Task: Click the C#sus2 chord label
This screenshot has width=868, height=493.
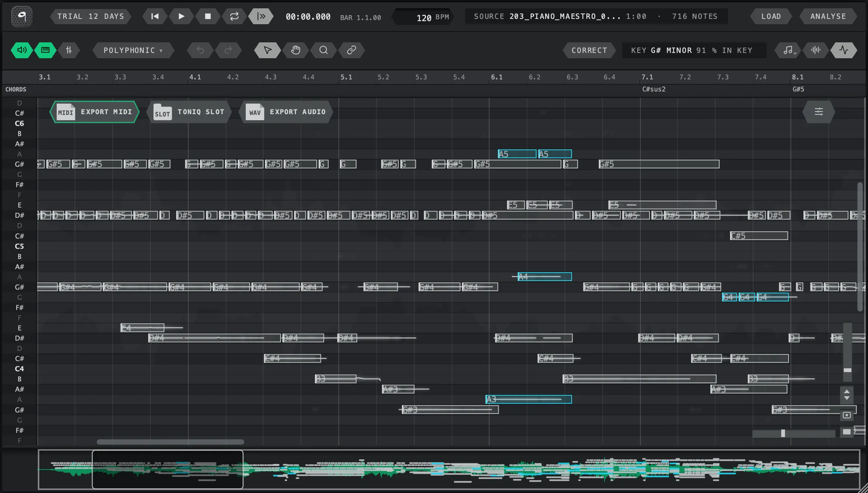Action: click(654, 89)
